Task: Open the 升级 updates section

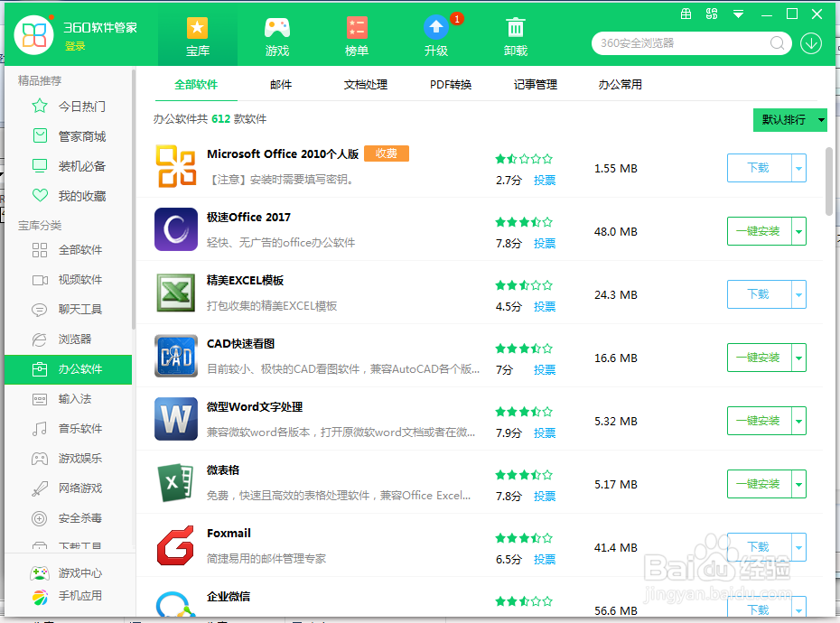Action: click(x=435, y=36)
